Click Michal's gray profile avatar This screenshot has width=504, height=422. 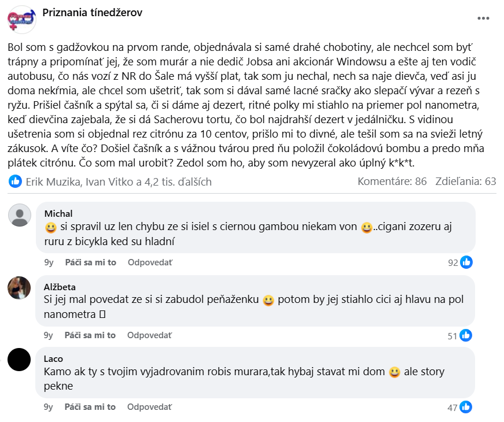tap(20, 215)
